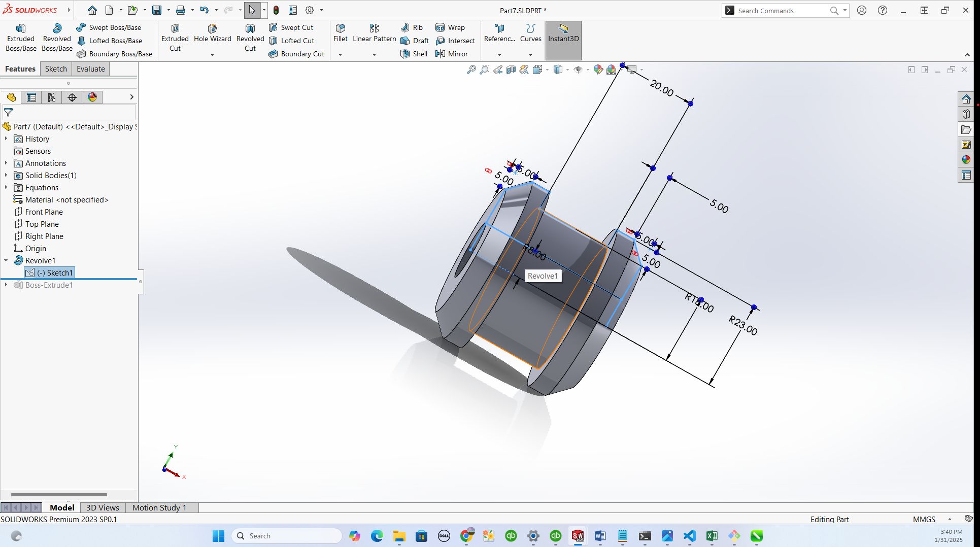980x547 pixels.
Task: Expand the Annotations folder
Action: [6, 163]
